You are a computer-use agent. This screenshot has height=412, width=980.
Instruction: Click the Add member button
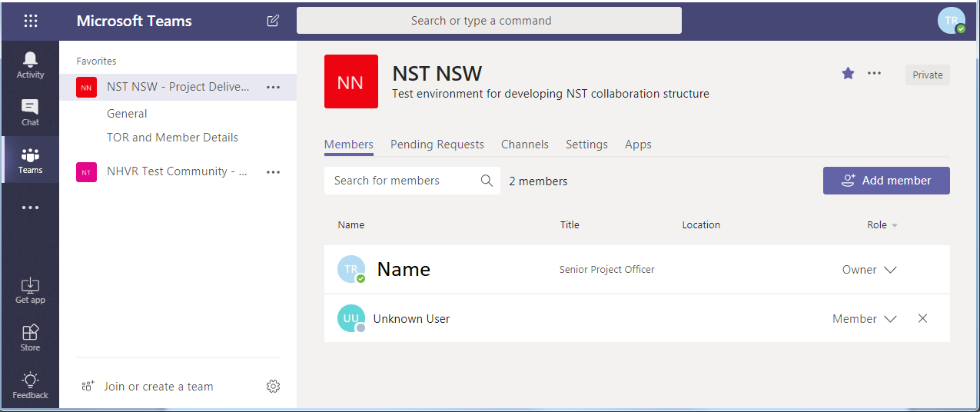886,181
